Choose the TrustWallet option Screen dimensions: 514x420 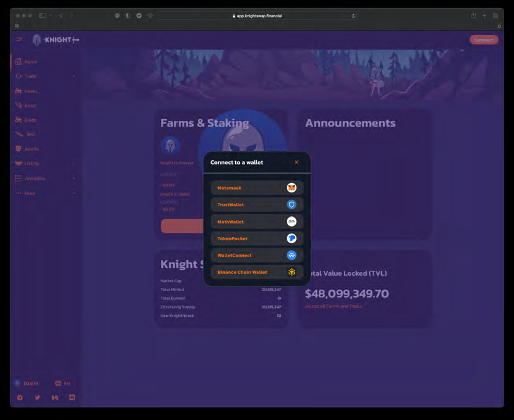click(257, 204)
